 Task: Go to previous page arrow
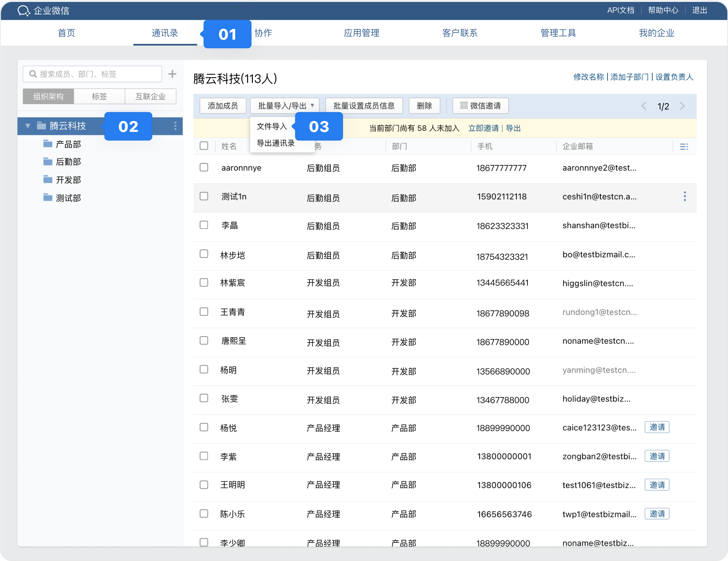click(x=644, y=106)
